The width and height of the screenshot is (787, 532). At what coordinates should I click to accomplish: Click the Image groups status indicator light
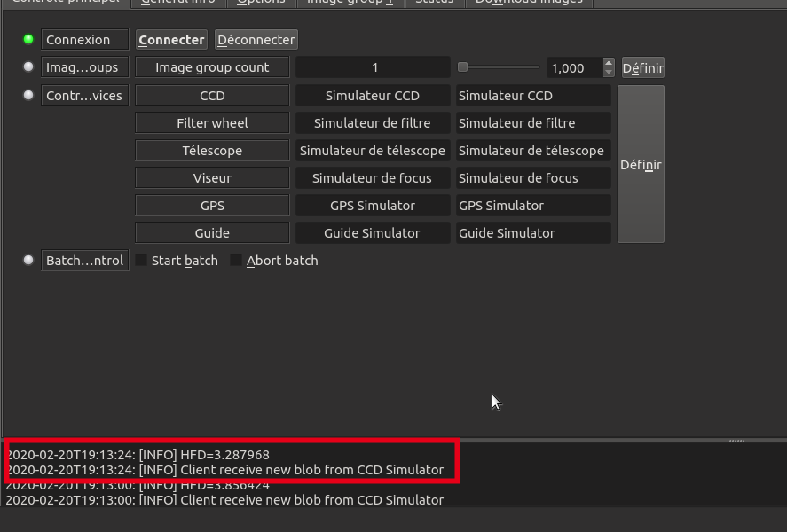click(28, 67)
